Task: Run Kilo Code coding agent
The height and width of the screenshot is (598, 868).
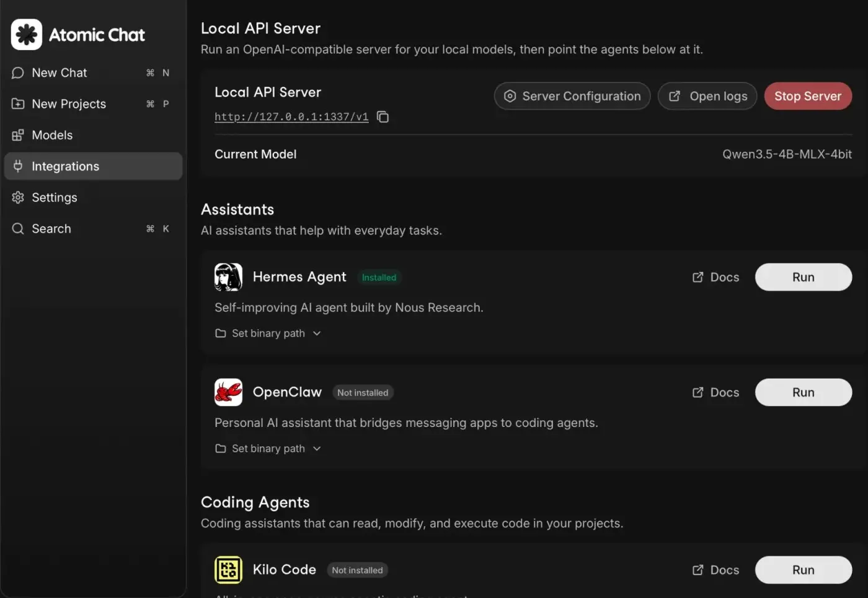Action: coord(804,570)
